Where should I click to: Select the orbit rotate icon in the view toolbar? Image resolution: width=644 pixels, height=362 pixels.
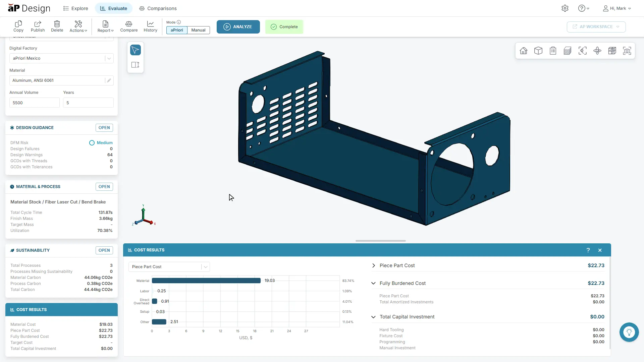pyautogui.click(x=597, y=51)
